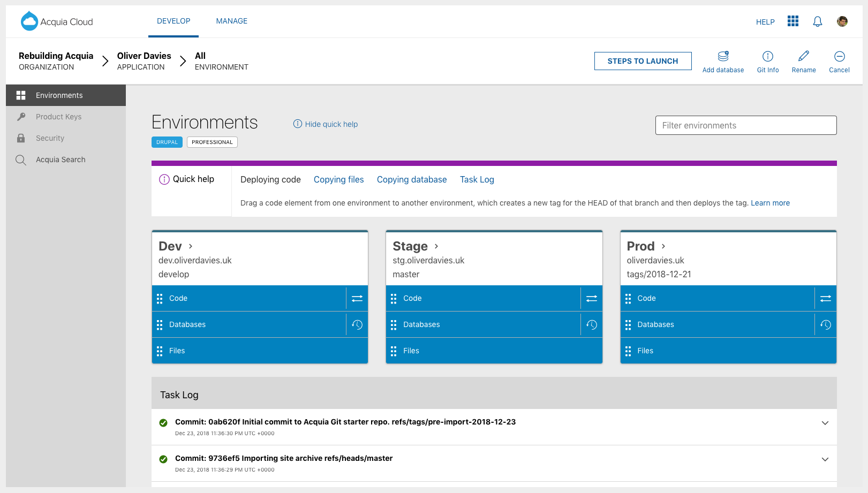Click the Add database icon

pos(723,57)
